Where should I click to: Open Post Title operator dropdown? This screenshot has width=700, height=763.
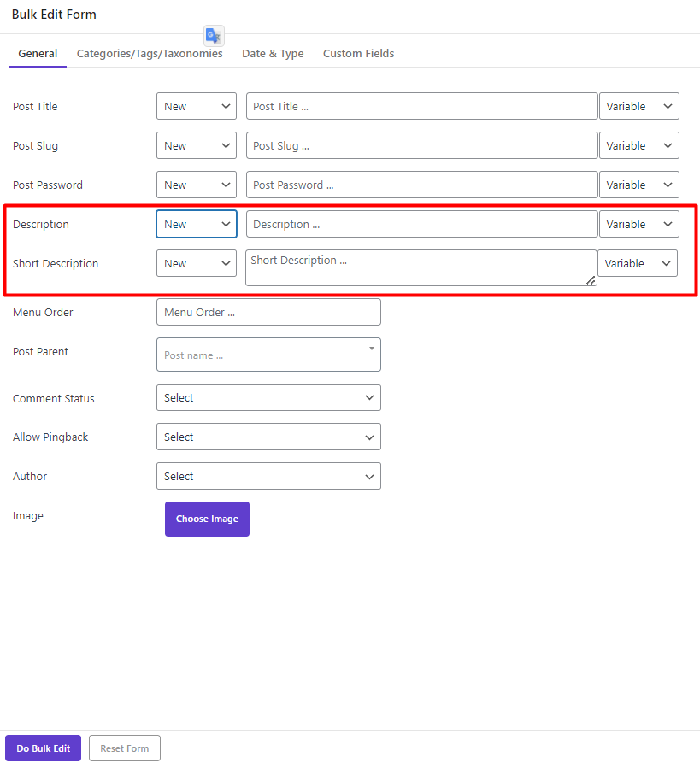point(197,106)
